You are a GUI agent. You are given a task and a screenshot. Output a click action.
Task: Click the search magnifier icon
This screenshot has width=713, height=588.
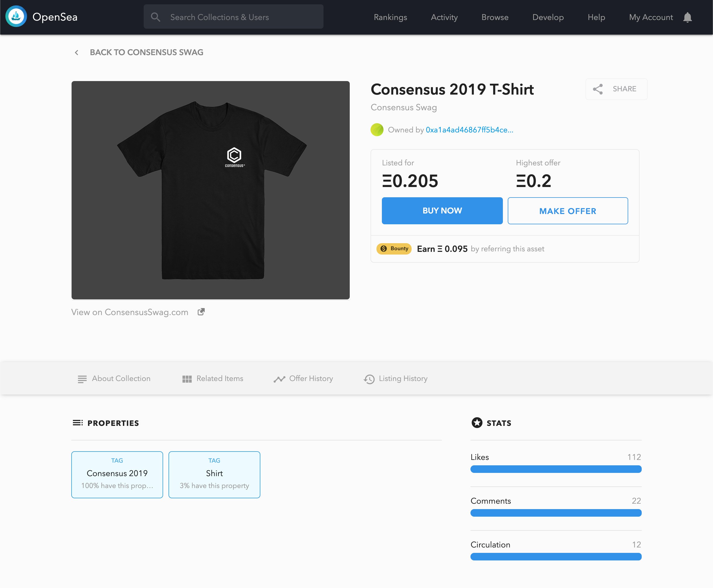(x=155, y=17)
